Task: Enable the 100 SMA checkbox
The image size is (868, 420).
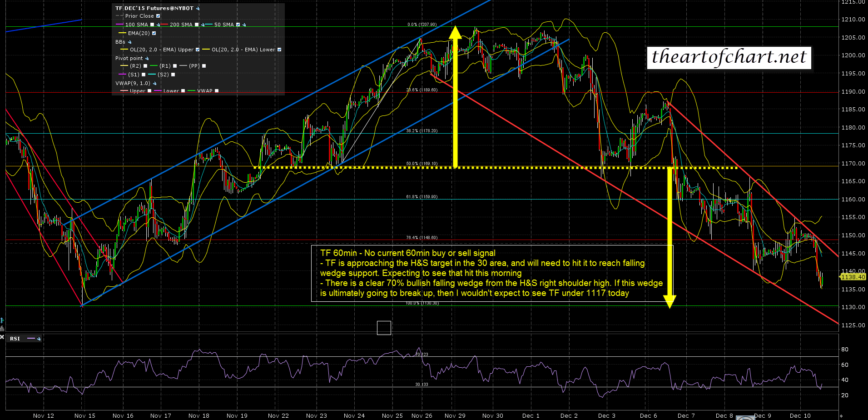Action: tap(152, 25)
